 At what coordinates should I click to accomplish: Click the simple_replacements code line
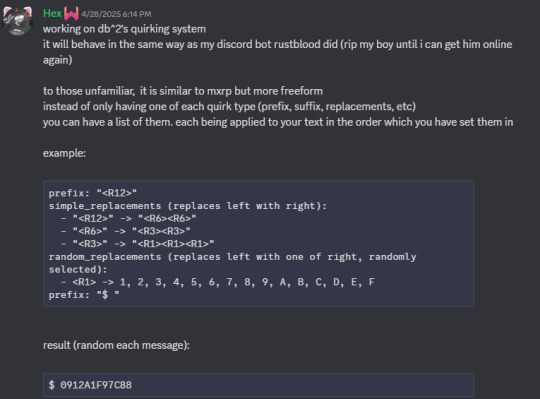pyautogui.click(x=188, y=206)
